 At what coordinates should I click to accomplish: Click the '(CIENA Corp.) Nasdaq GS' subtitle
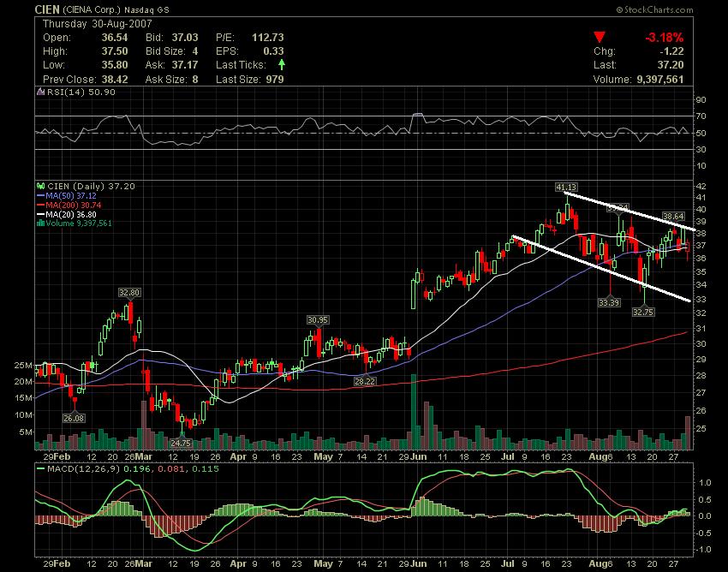116,9
